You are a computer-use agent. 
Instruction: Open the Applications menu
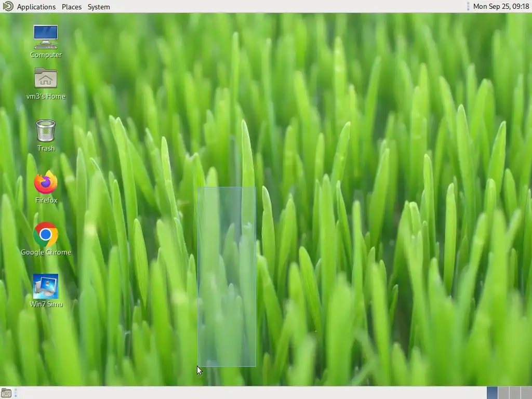[36, 7]
